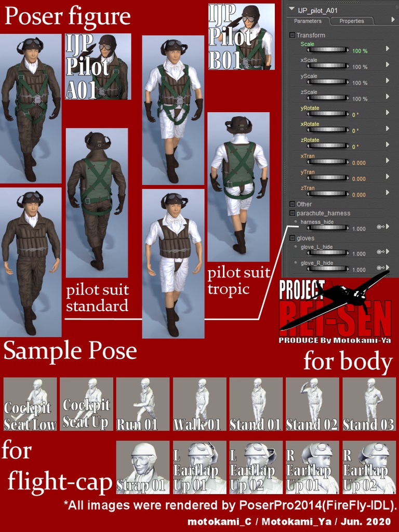Screen dimensions: 399x532
Task: Click the zRotate parameter dial
Action: point(328,146)
